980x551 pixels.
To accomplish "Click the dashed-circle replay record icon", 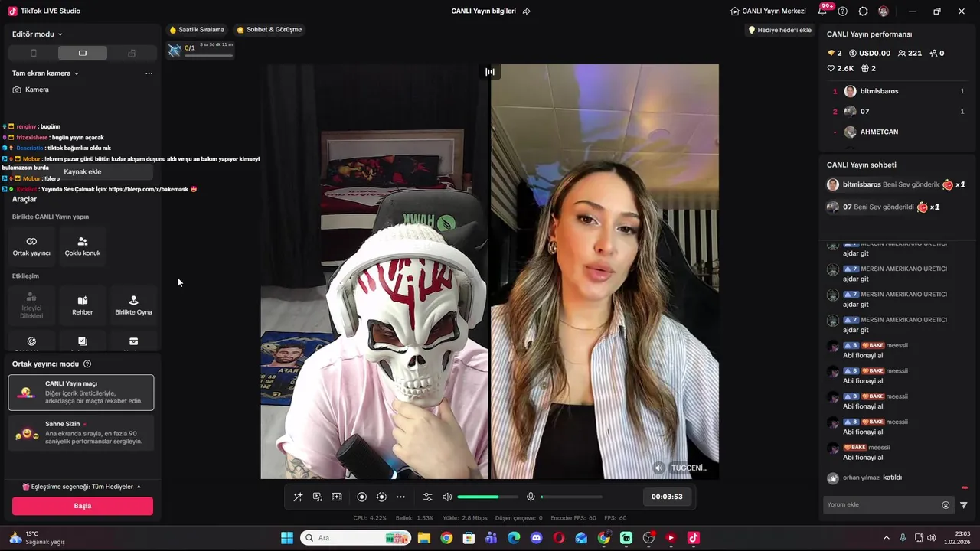I will (x=381, y=497).
